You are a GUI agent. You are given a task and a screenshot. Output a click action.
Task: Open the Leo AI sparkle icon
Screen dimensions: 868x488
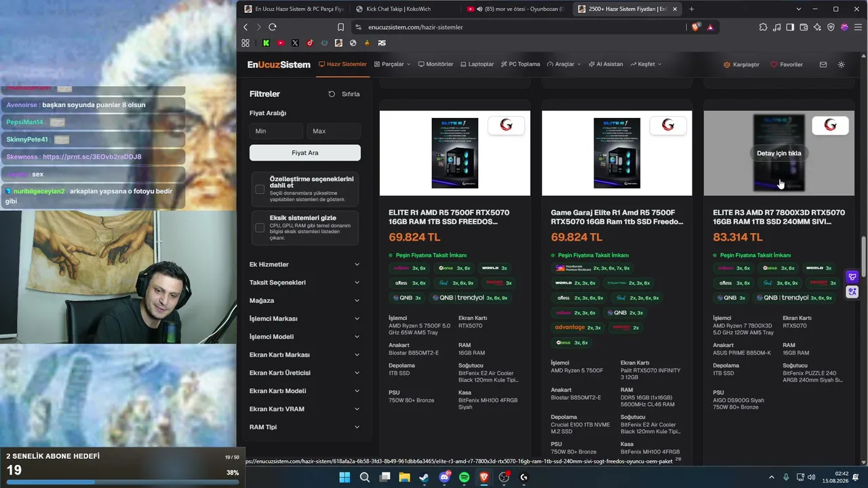coord(817,27)
